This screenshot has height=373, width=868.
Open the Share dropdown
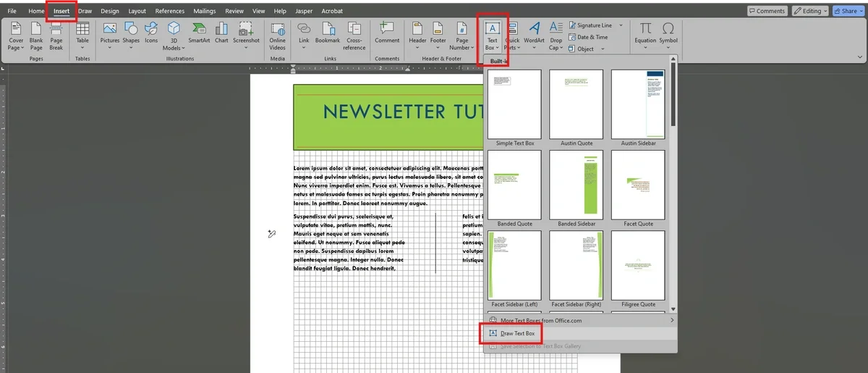[x=848, y=11]
